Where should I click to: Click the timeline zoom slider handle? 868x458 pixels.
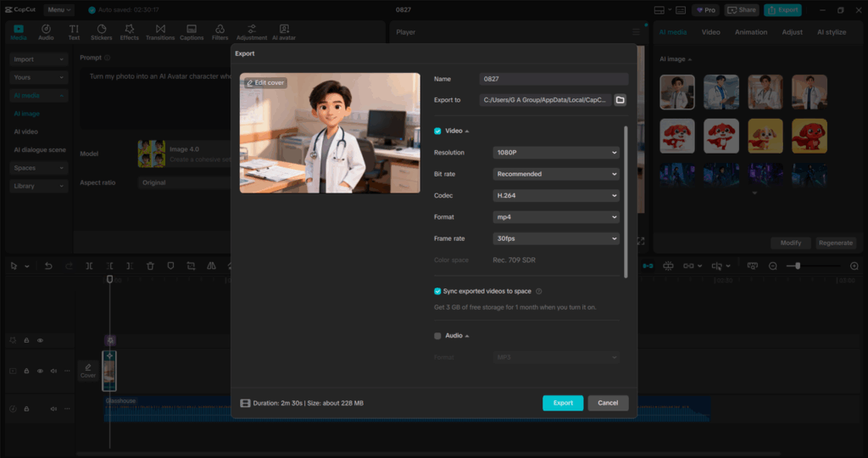click(x=798, y=265)
